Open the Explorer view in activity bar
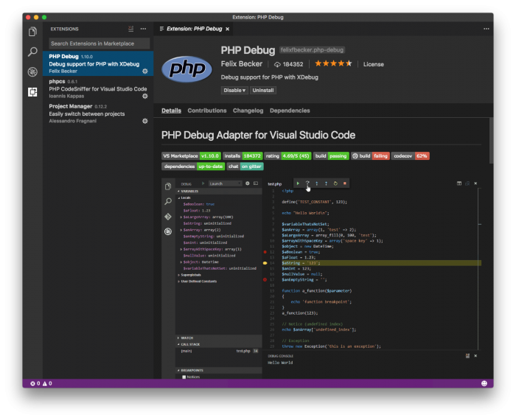Viewport: 516px width, 420px height. (x=32, y=32)
